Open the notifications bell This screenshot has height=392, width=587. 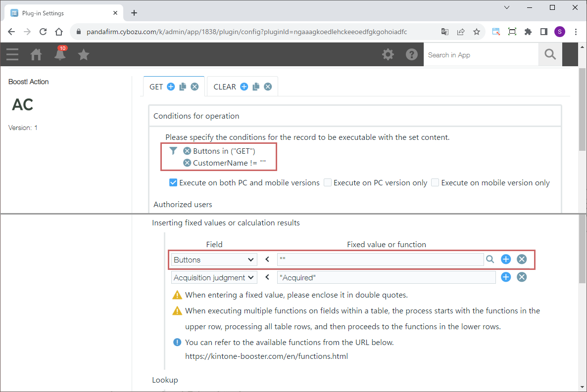point(60,54)
